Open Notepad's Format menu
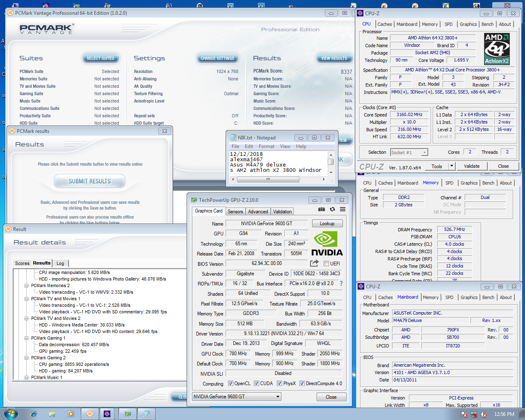Image resolution: width=525 pixels, height=420 pixels. (267, 146)
